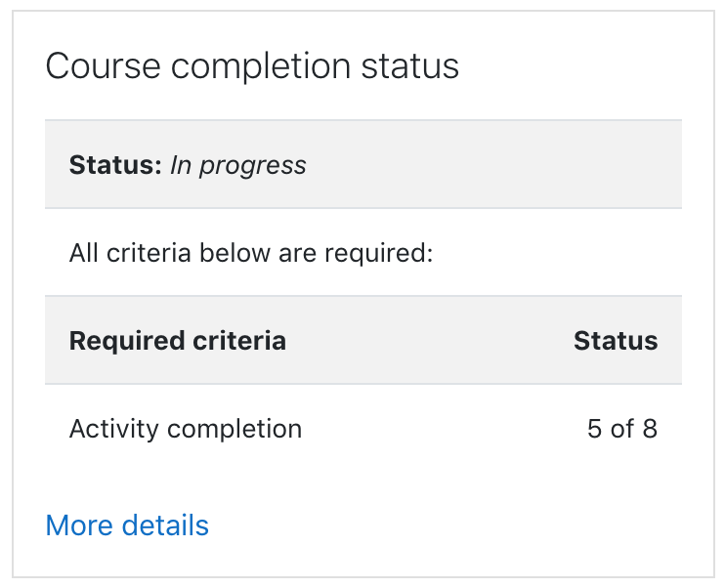Click the Course completion status heading

[252, 66]
